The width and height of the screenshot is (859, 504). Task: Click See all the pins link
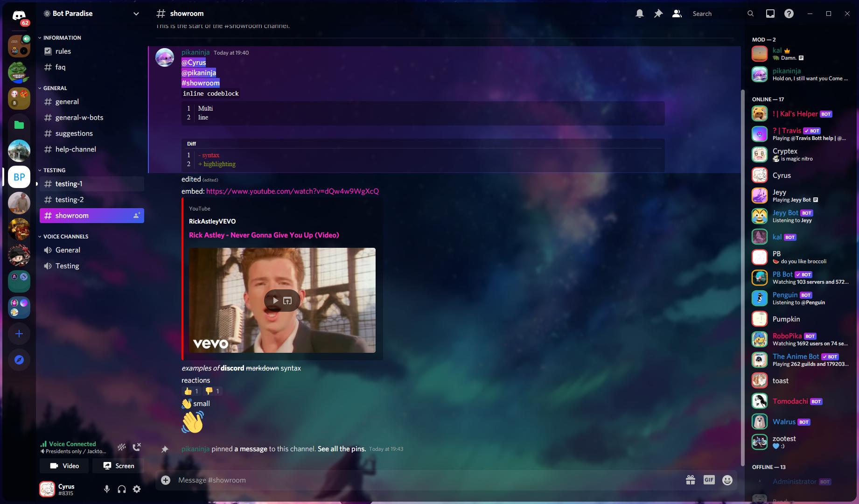coord(341,448)
